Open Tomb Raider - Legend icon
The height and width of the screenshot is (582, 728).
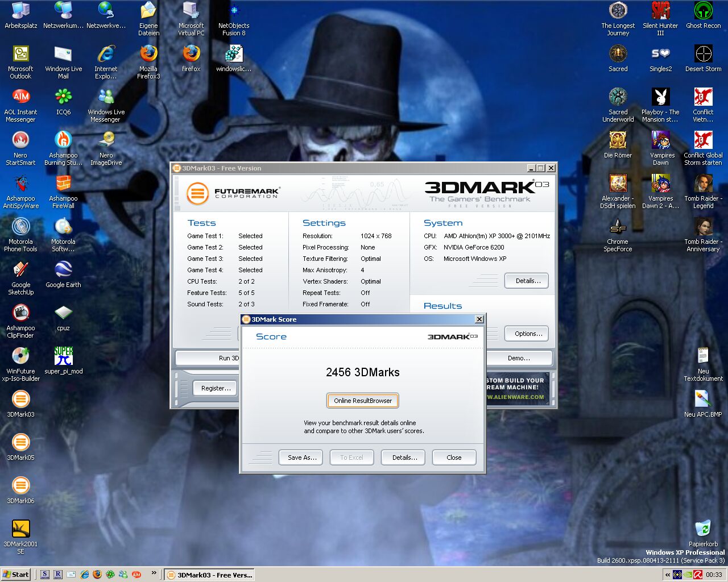(x=704, y=191)
